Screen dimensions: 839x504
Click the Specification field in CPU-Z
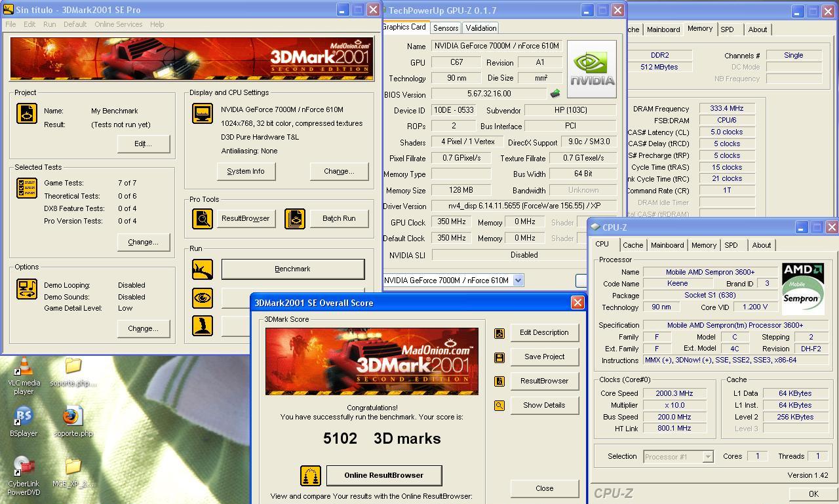pos(735,325)
